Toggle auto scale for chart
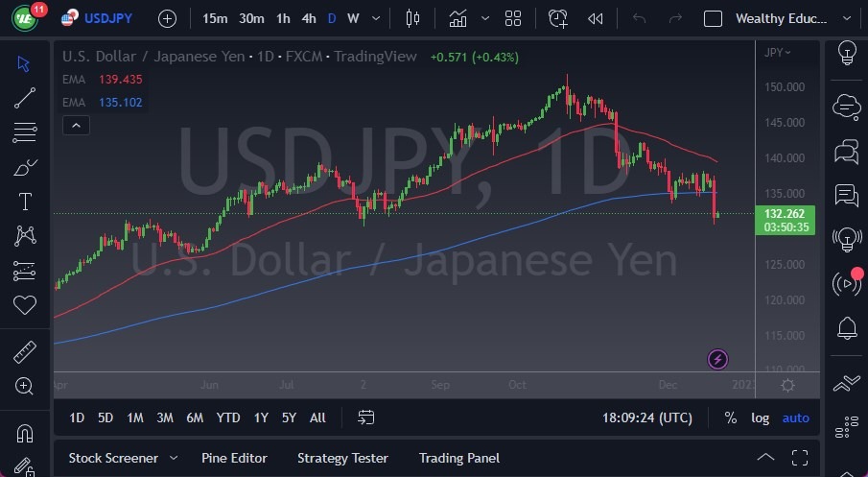Image resolution: width=868 pixels, height=477 pixels. (x=796, y=417)
